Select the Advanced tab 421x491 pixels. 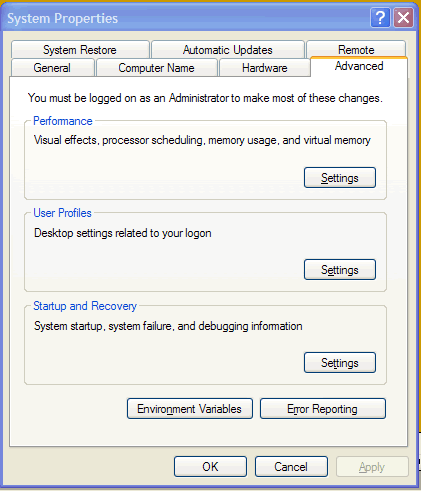(359, 66)
